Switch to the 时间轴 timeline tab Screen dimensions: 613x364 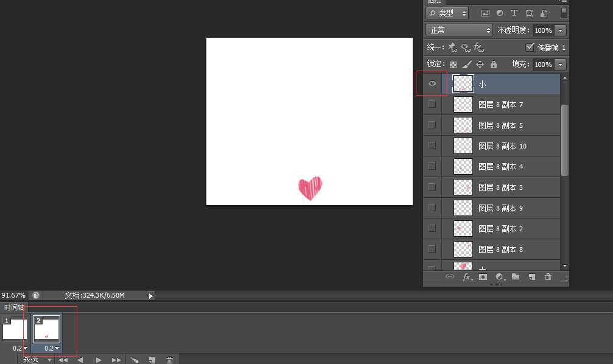(13, 307)
